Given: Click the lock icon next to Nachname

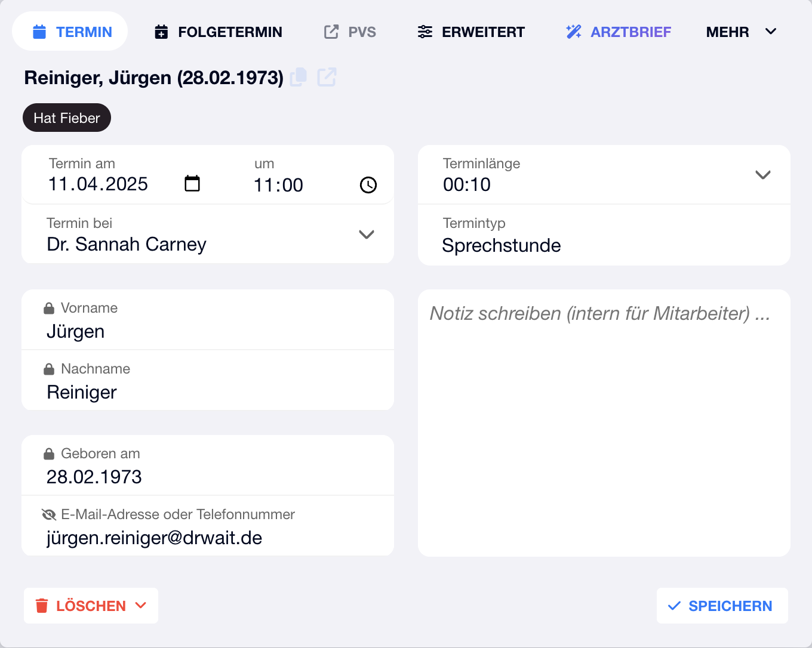Looking at the screenshot, I should 49,369.
